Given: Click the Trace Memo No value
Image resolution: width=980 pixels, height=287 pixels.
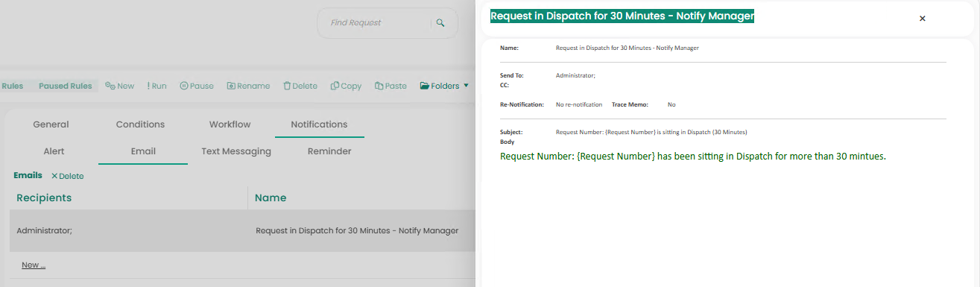Looking at the screenshot, I should click(x=671, y=104).
